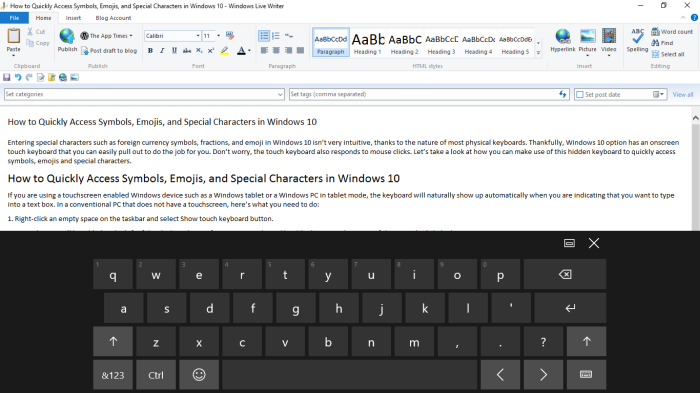Viewport: 700px width, 393px height.
Task: Enable the Set post date checkbox
Action: point(580,95)
